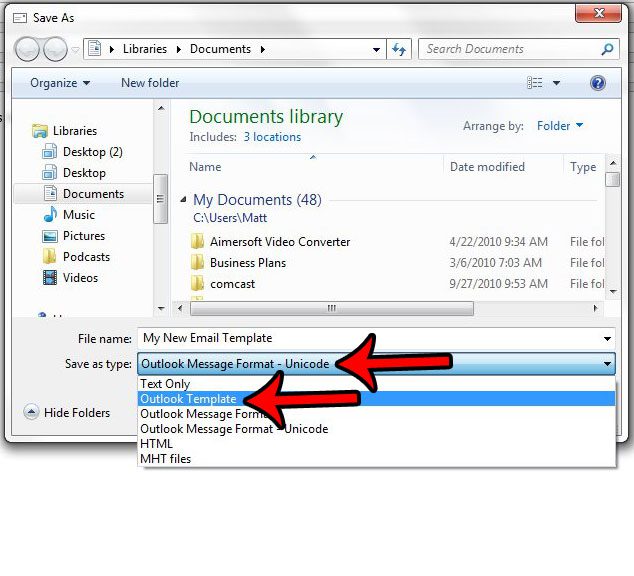Select the comcast folder

(232, 284)
